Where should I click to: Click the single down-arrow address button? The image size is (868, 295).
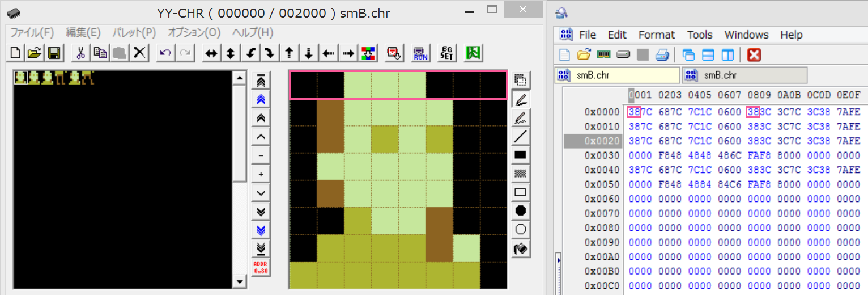point(261,192)
